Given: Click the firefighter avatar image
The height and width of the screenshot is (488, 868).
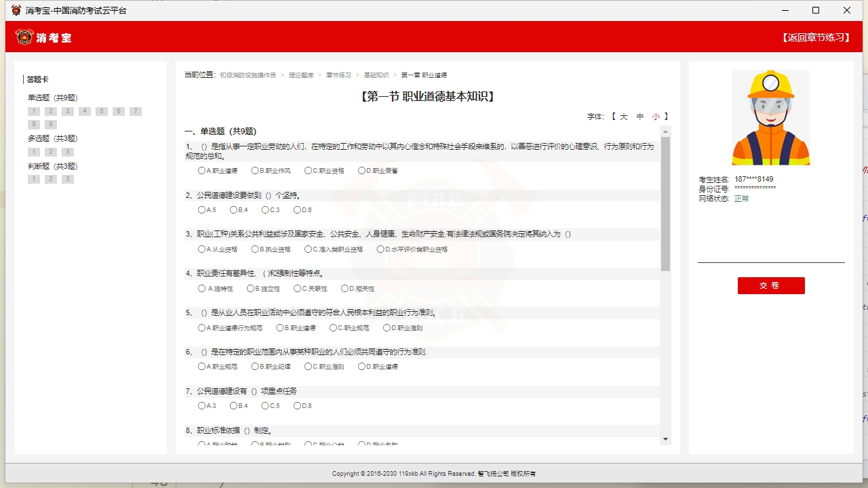Looking at the screenshot, I should [x=770, y=117].
